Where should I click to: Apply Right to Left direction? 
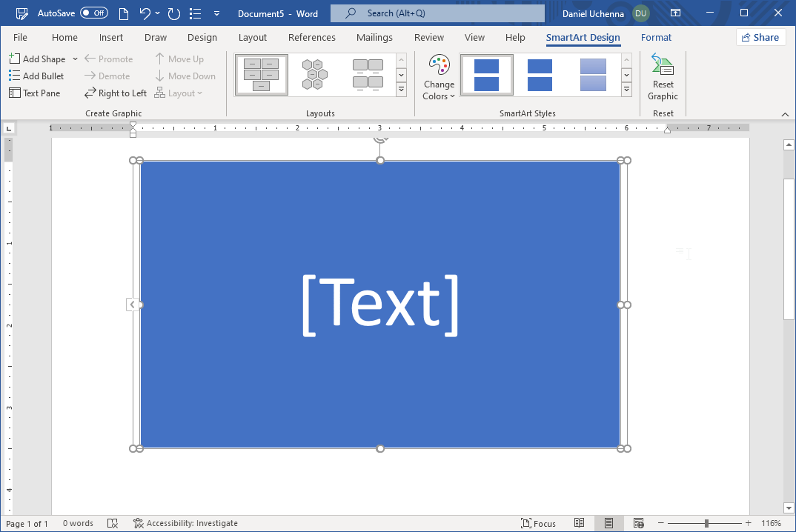(x=115, y=93)
